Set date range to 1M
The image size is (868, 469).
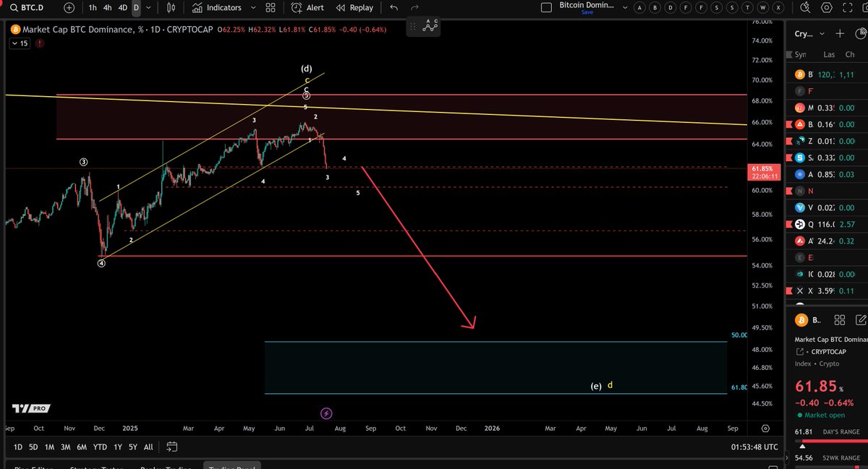tap(49, 447)
